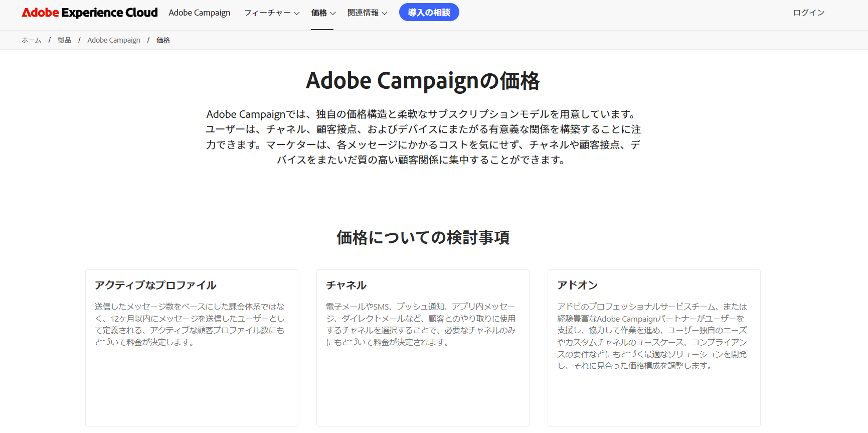The height and width of the screenshot is (433, 868).
Task: Click the アクティブなプロファイル card description text
Action: tap(190, 324)
